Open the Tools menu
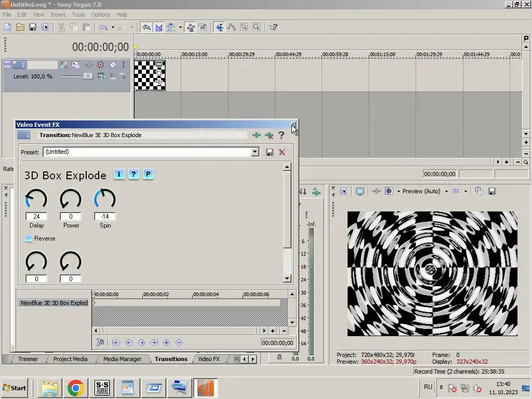Image resolution: width=532 pixels, height=399 pixels. pyautogui.click(x=78, y=15)
